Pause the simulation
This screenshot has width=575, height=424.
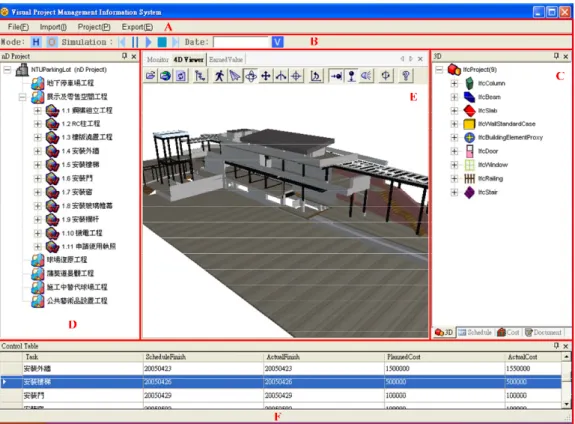135,42
